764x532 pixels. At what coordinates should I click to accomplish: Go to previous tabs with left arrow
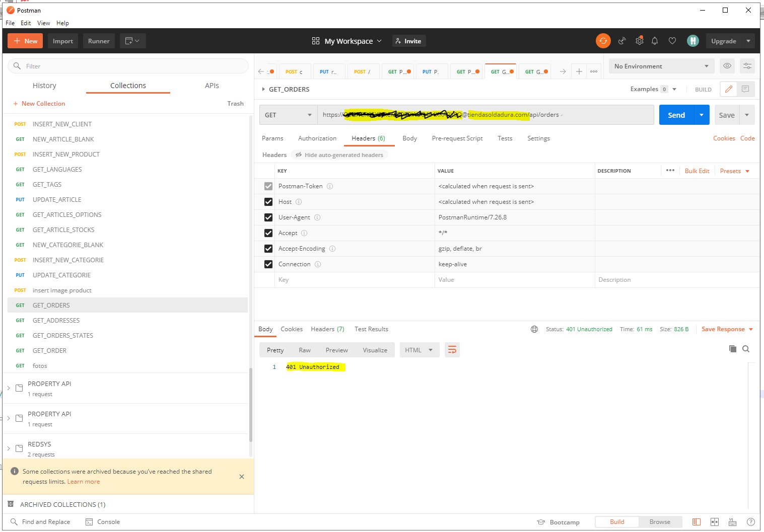261,71
